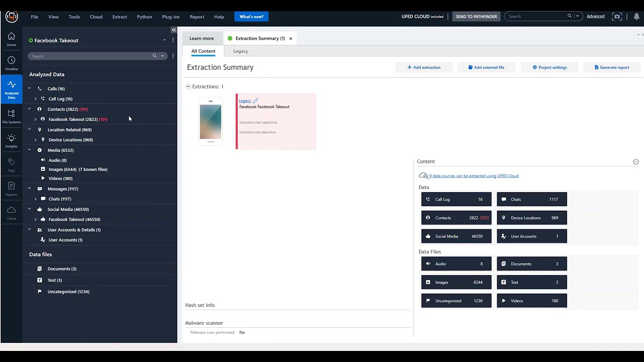Open the Chats 1117 tile
644x362 pixels.
(532, 199)
